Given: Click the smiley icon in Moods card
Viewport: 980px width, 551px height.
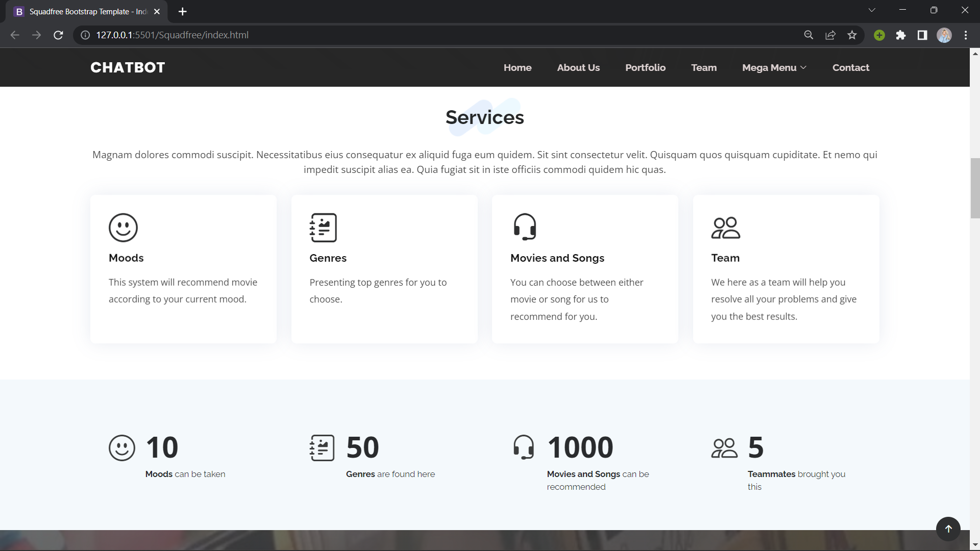Looking at the screenshot, I should click(123, 228).
